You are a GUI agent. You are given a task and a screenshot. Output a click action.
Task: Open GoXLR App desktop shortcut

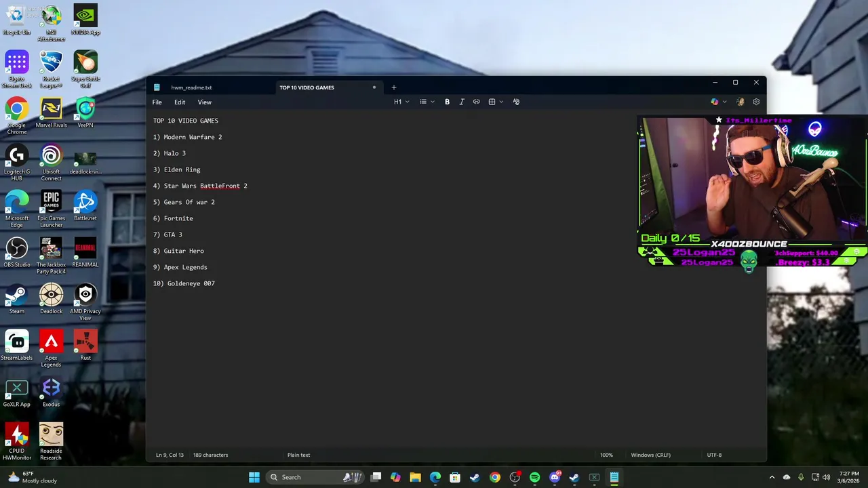16,392
